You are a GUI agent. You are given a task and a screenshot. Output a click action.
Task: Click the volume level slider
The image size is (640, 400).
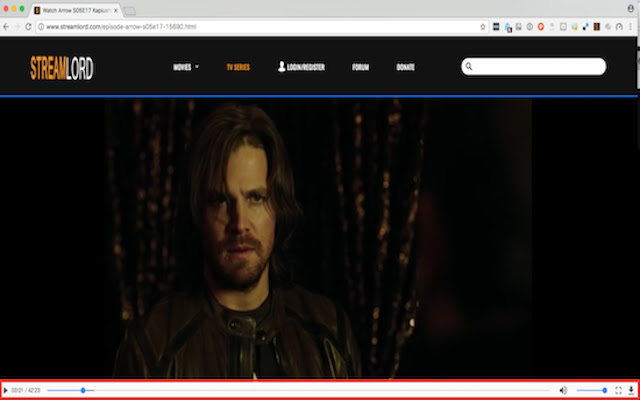tap(592, 391)
